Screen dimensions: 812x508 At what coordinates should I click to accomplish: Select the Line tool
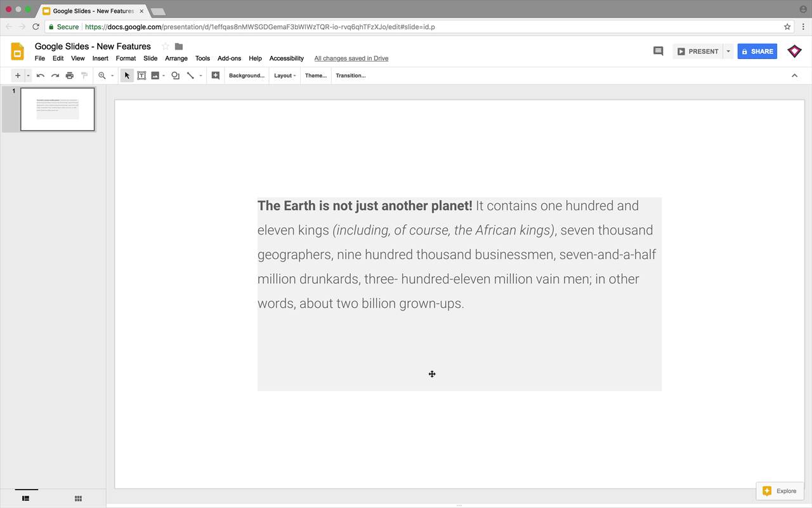(190, 76)
